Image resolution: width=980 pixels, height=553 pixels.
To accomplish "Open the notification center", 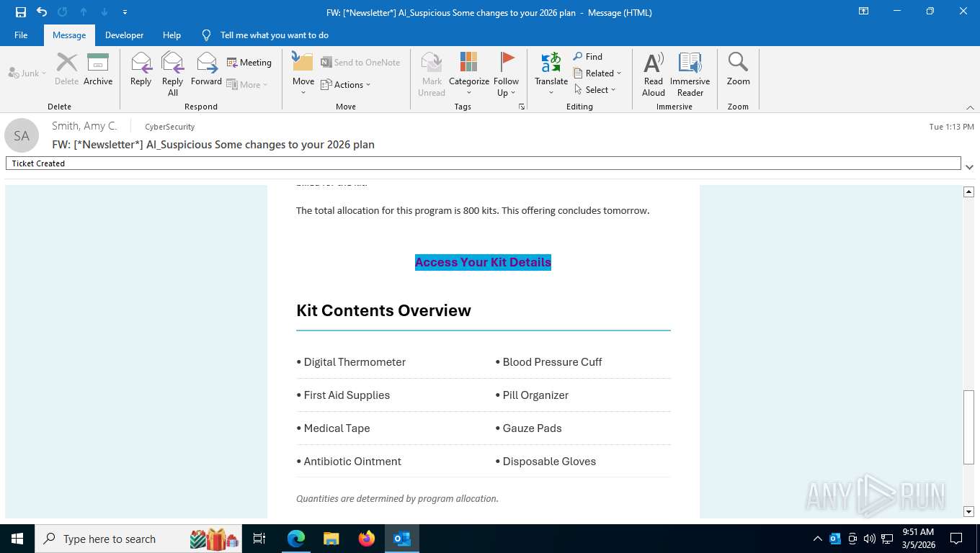I will pos(956,539).
